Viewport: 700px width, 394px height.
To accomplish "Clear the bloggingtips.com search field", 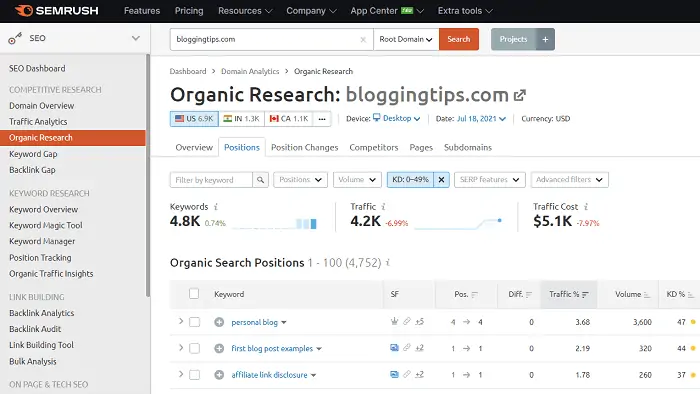I will [x=363, y=39].
